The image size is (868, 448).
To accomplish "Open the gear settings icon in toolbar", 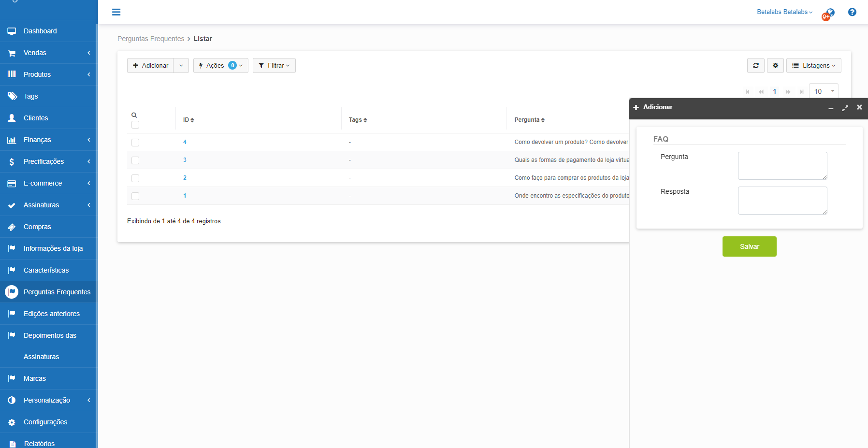I will pos(775,66).
